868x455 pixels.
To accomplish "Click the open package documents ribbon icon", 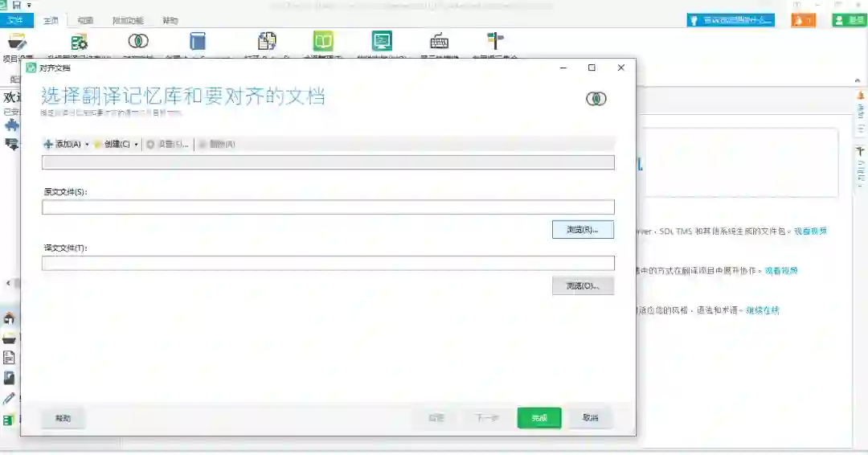I will 267,42.
